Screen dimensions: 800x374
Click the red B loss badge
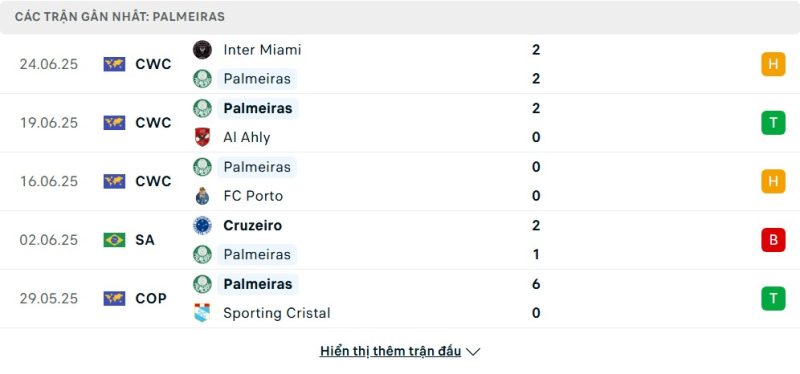(x=773, y=240)
